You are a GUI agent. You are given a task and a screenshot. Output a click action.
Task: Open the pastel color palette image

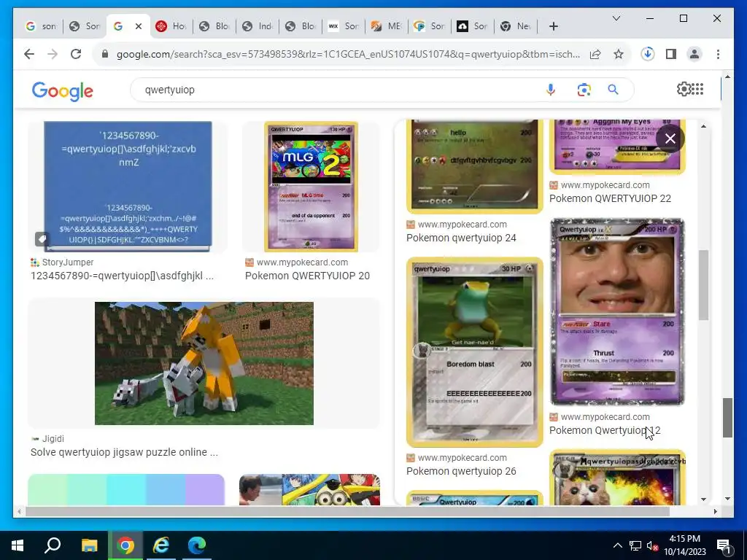point(126,489)
